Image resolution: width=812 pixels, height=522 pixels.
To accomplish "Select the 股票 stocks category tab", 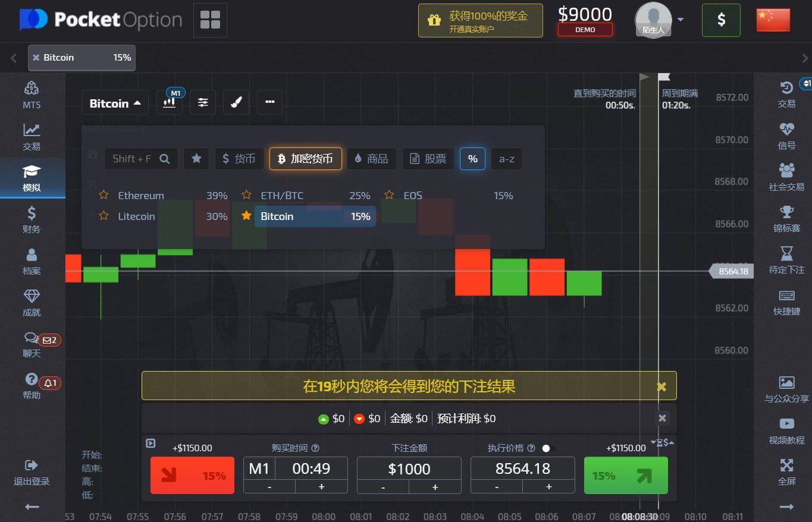I will click(x=428, y=159).
